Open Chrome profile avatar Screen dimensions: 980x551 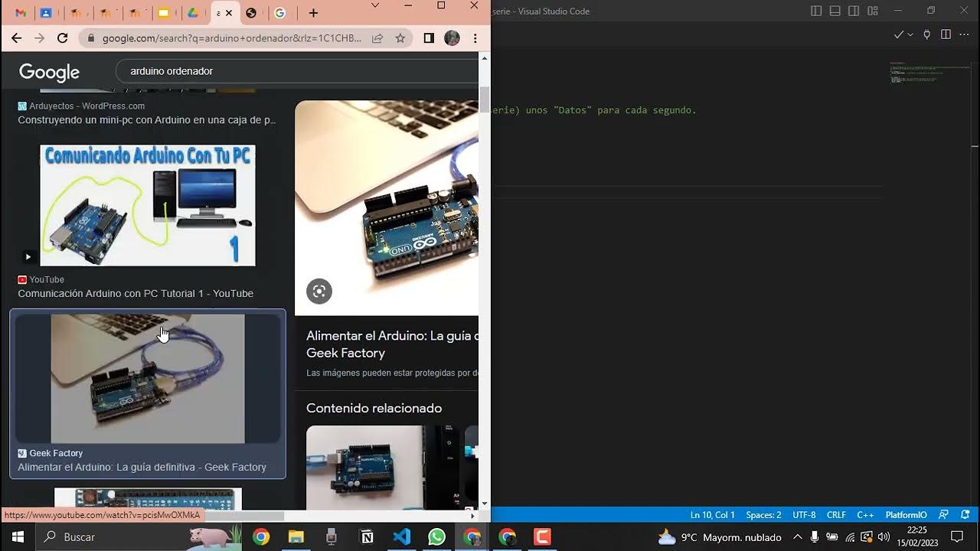tap(452, 38)
